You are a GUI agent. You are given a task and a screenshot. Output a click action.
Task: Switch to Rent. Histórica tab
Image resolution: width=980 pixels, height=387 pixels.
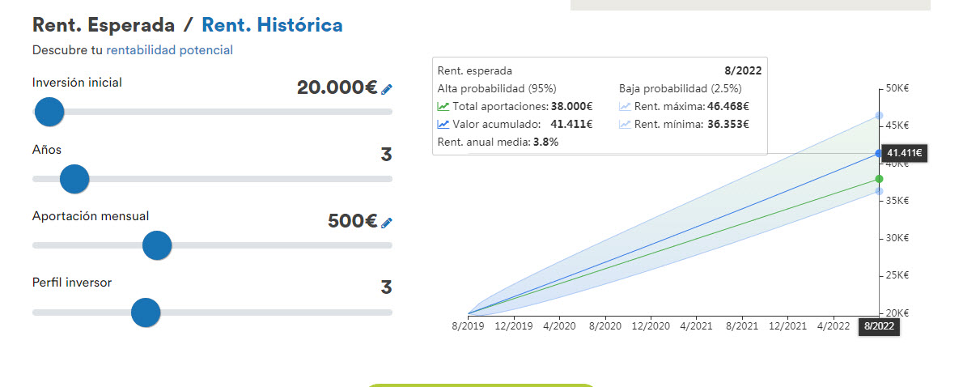[x=272, y=25]
